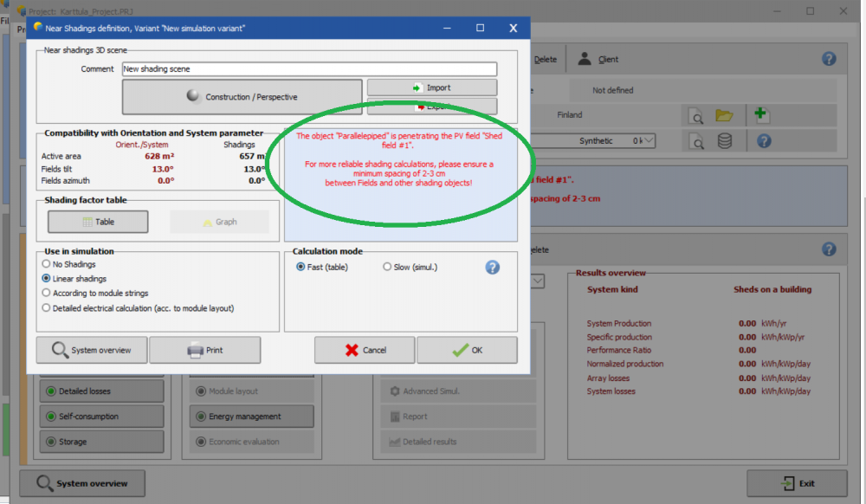The height and width of the screenshot is (504, 866).
Task: Click the green plus new-site icon
Action: click(x=762, y=115)
